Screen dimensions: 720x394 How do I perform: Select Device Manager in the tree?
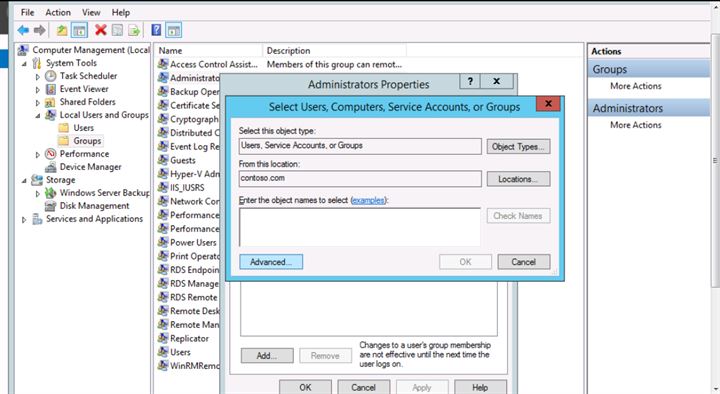[90, 167]
